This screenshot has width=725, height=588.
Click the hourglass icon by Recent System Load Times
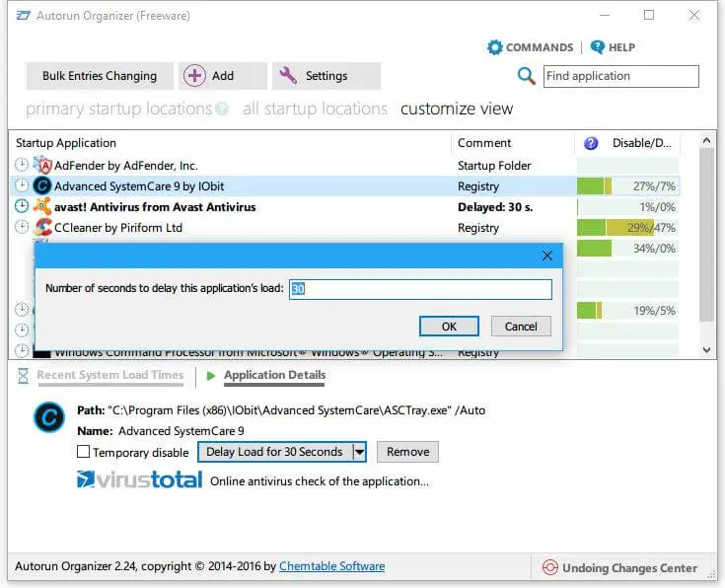23,375
